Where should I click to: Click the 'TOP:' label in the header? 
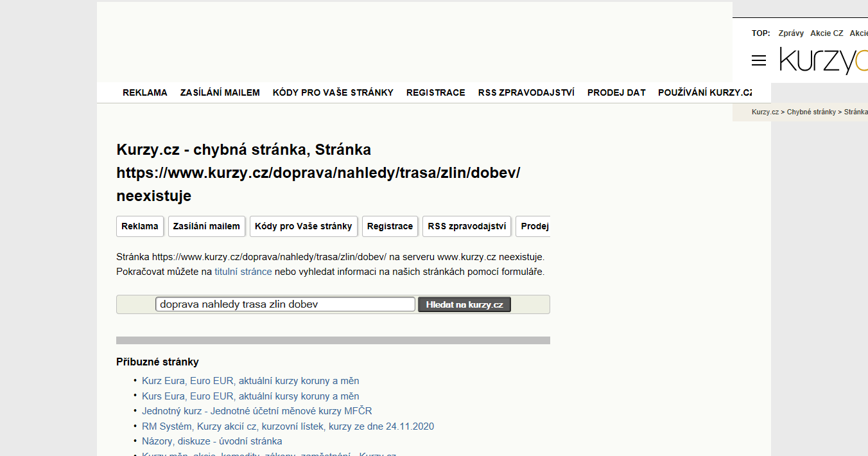761,33
